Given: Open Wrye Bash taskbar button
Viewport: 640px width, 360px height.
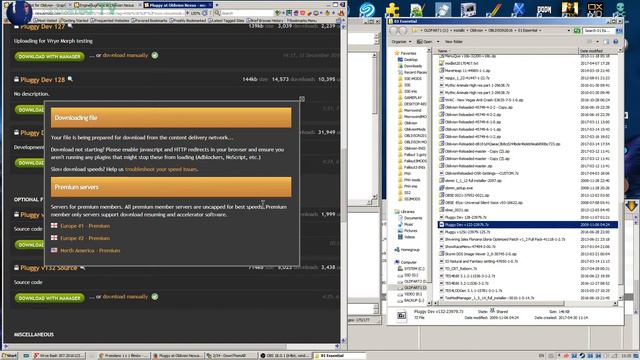Looking at the screenshot, I should pos(58,356).
